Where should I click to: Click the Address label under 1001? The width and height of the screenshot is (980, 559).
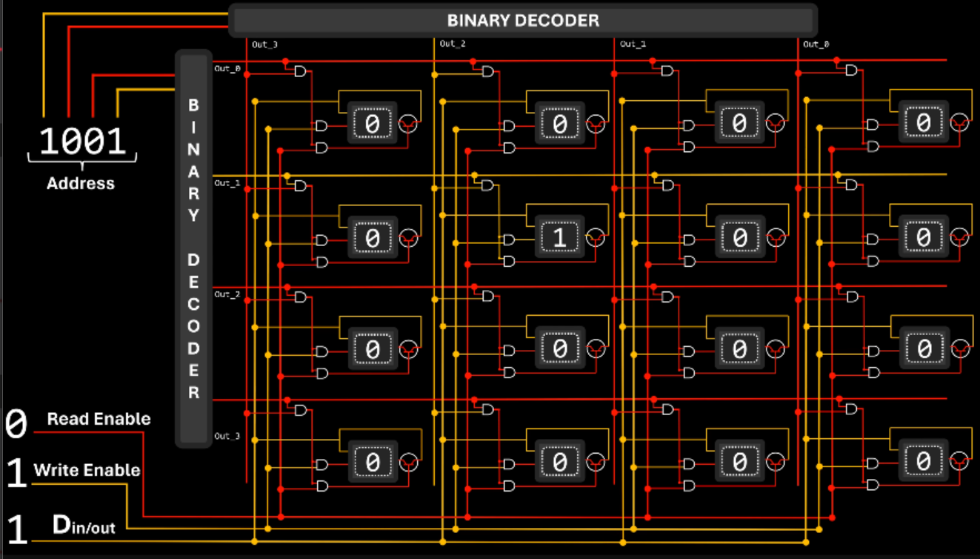coord(81,184)
